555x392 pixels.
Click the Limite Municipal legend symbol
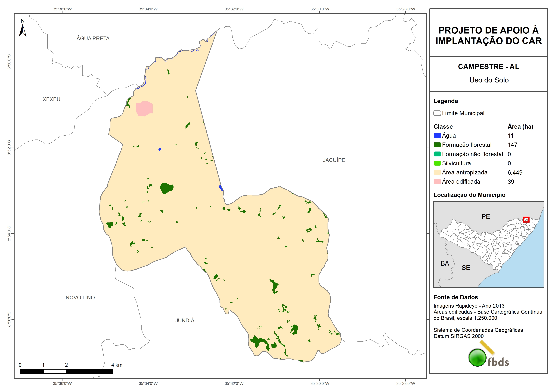tap(437, 113)
